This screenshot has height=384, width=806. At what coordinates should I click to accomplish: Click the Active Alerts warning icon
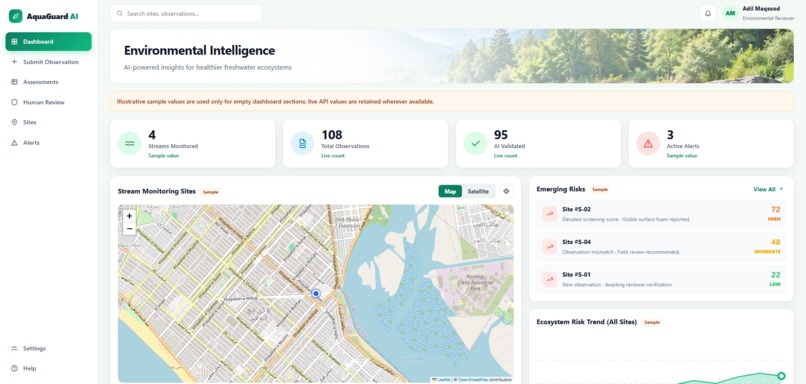point(648,143)
